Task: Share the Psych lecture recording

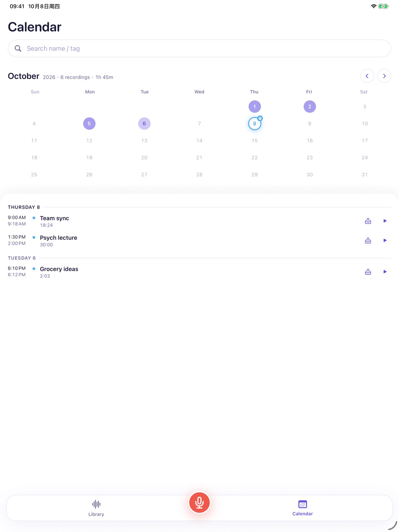Action: (368, 240)
